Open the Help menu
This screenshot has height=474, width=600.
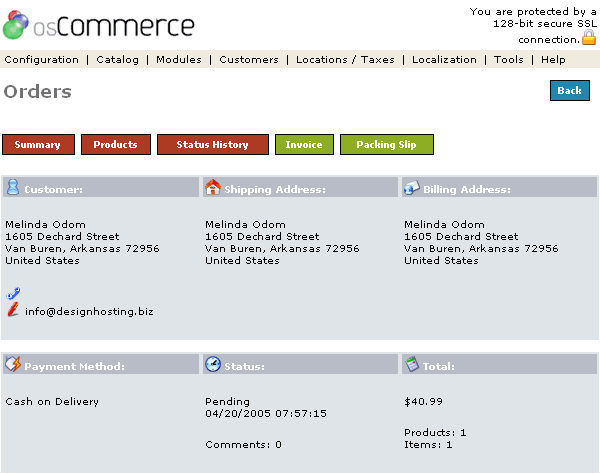tap(553, 60)
